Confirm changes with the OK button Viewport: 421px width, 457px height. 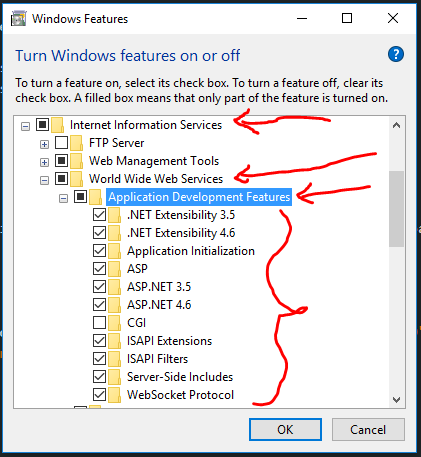coord(285,430)
